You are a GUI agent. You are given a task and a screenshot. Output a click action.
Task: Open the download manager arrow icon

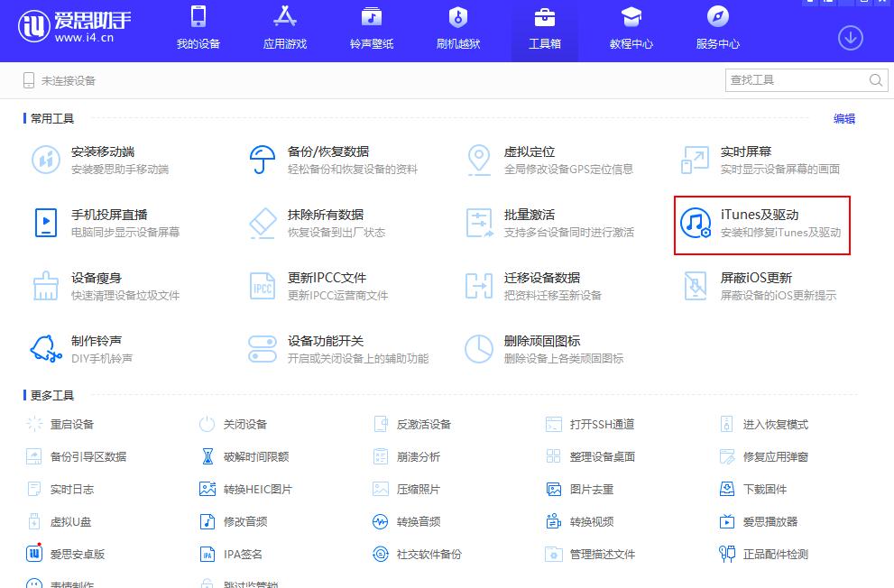(x=850, y=38)
